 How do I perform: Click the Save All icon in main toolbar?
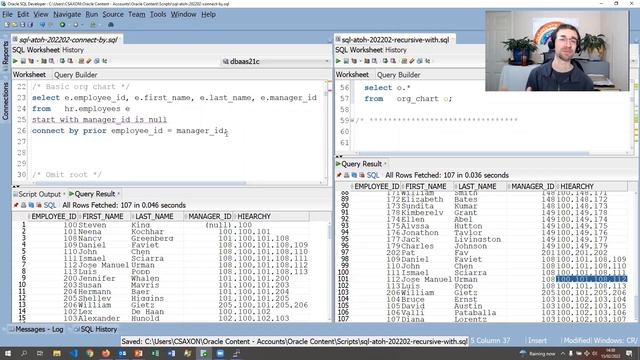point(30,25)
